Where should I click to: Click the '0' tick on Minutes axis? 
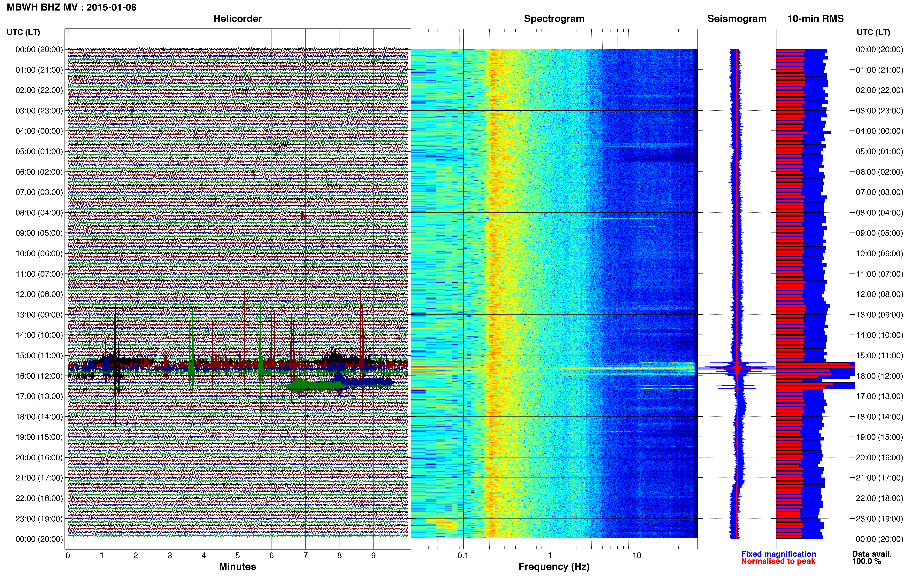[x=68, y=555]
